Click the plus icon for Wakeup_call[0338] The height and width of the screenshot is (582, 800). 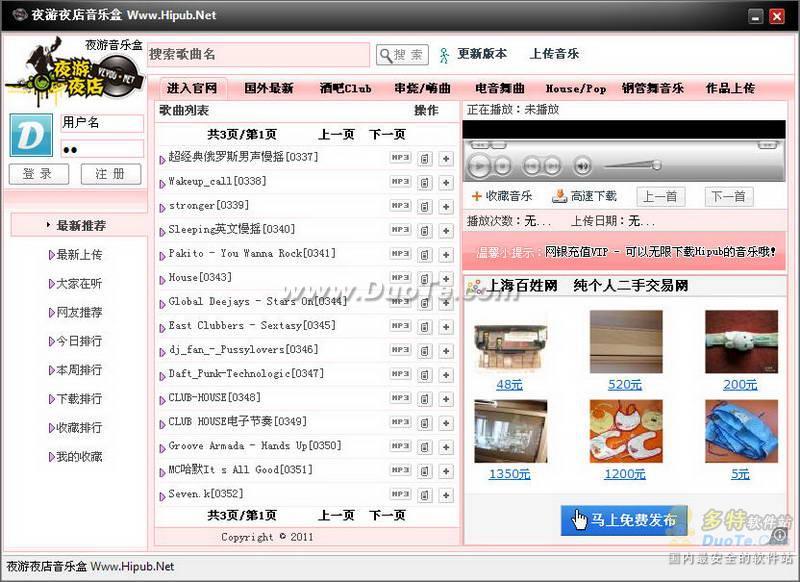[446, 182]
